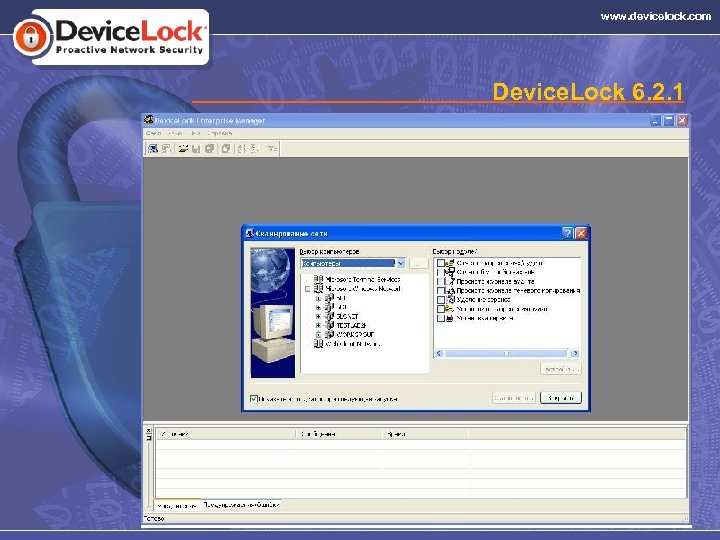
Task: Click the small x icon of the bottom log panel
Action: [x=148, y=431]
